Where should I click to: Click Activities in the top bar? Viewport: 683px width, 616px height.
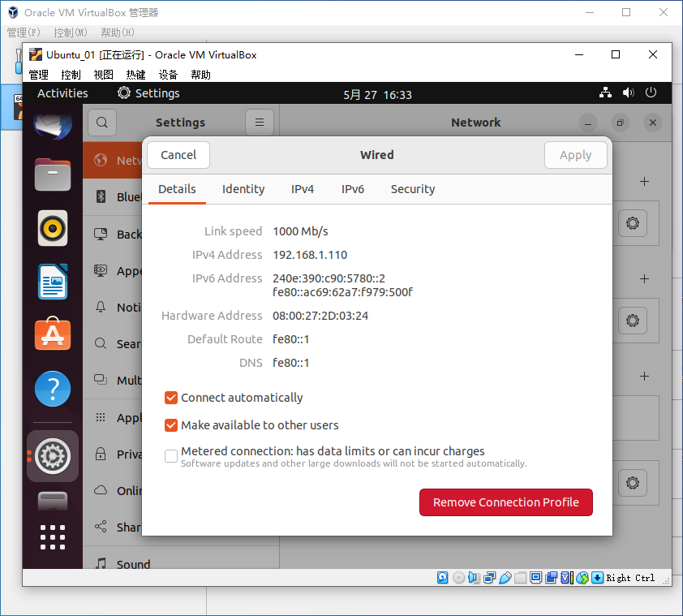[62, 93]
